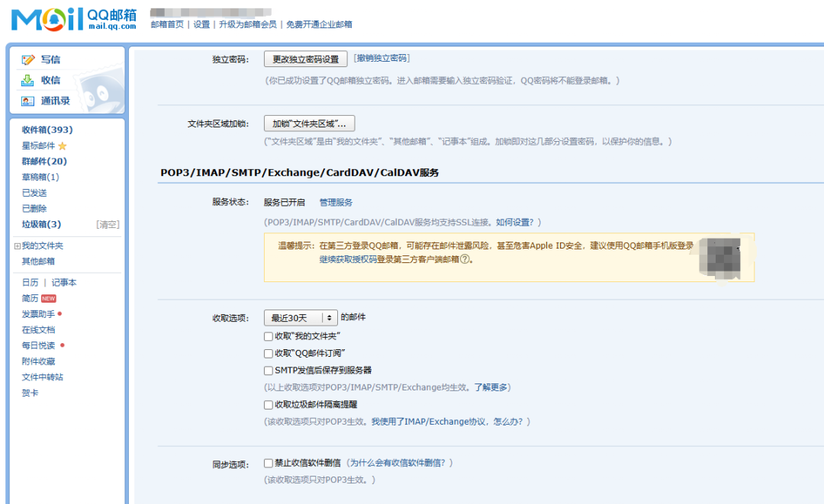Click 清空 beside 垃圾箱

(108, 225)
